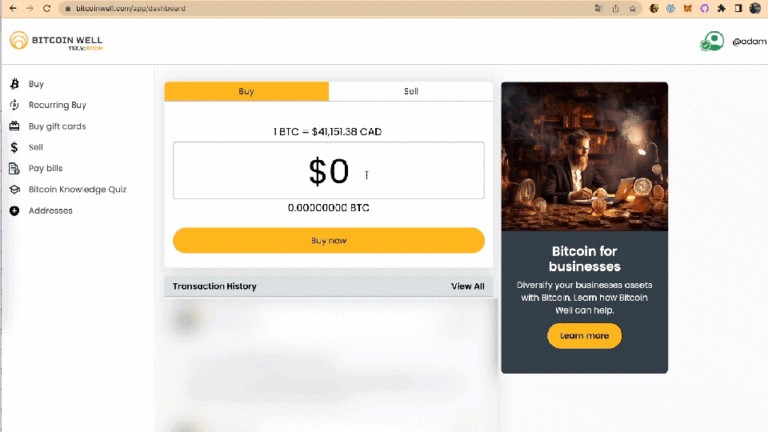
Task: Open the green user profile avatar
Action: (712, 41)
